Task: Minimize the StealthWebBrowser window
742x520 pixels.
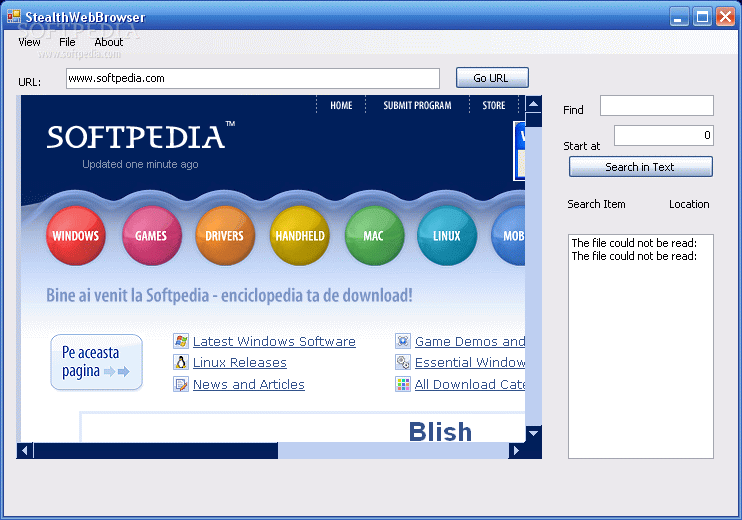Action: point(679,17)
